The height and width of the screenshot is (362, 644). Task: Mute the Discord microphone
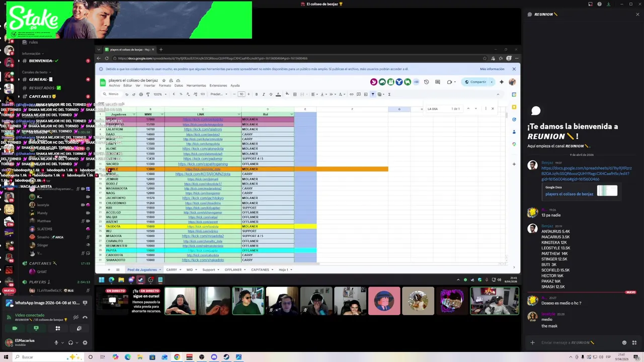pos(56,343)
